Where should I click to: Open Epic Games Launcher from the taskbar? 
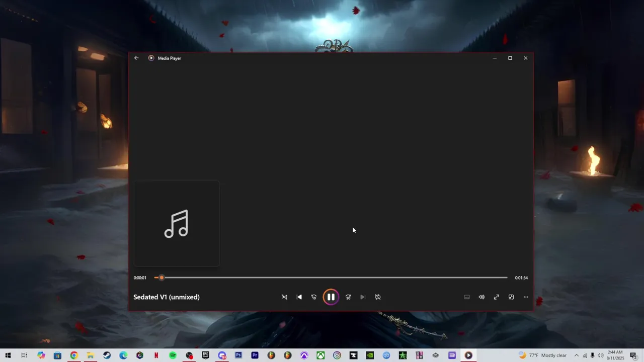(x=205, y=355)
